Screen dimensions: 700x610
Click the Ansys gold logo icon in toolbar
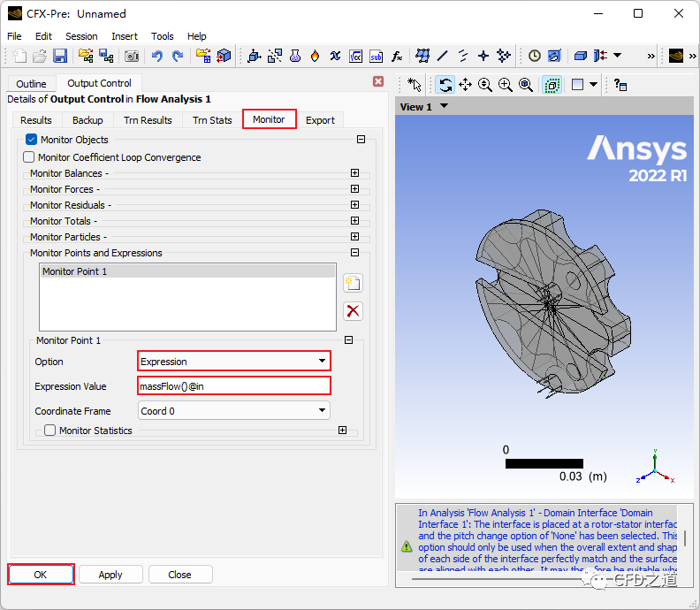tap(676, 56)
